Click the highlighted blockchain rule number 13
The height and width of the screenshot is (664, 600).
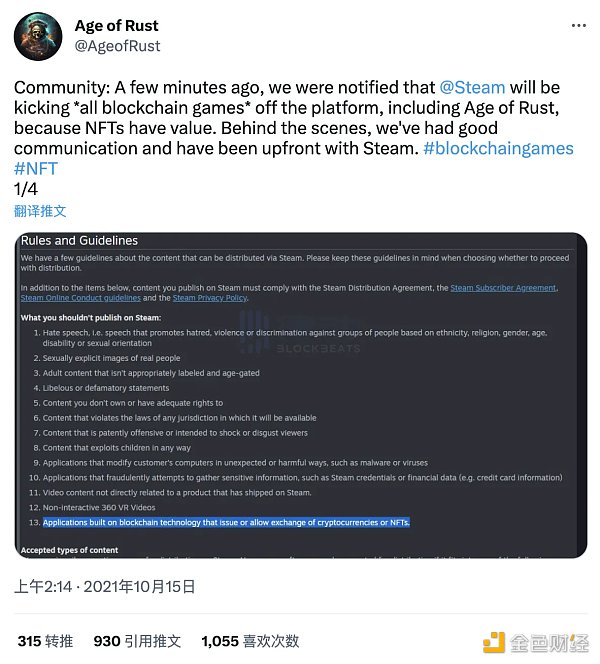[x=226, y=522]
